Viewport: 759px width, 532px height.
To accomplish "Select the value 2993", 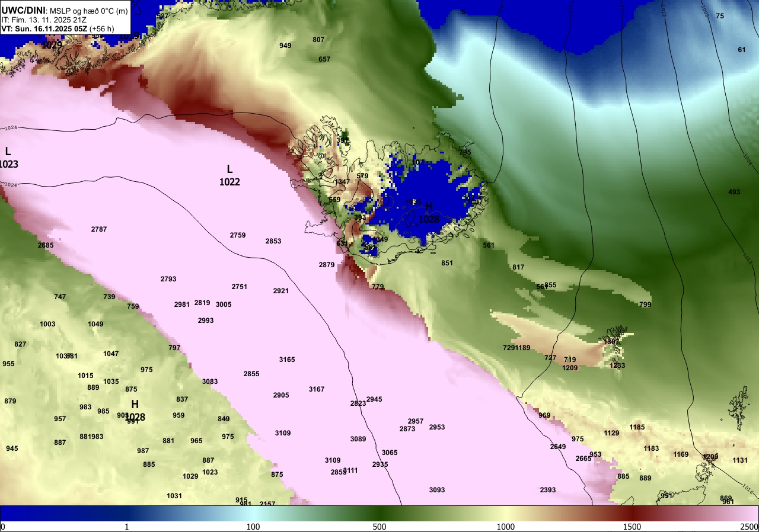I will tap(206, 321).
